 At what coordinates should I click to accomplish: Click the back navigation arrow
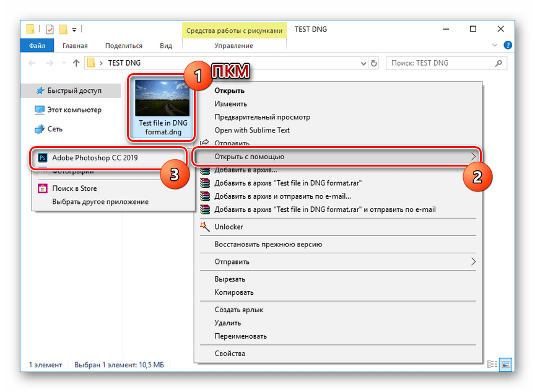[32, 63]
